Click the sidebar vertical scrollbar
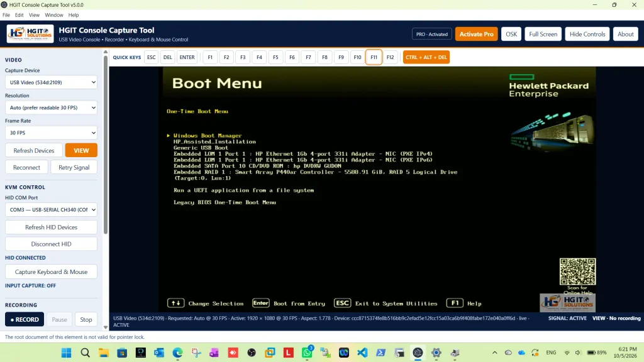 [x=106, y=144]
